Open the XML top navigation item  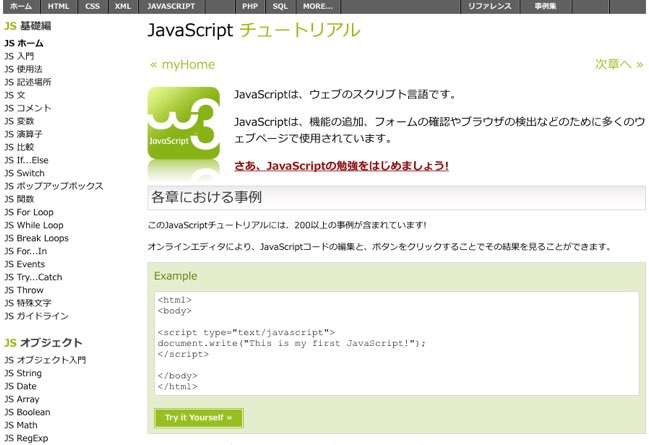[x=123, y=6]
